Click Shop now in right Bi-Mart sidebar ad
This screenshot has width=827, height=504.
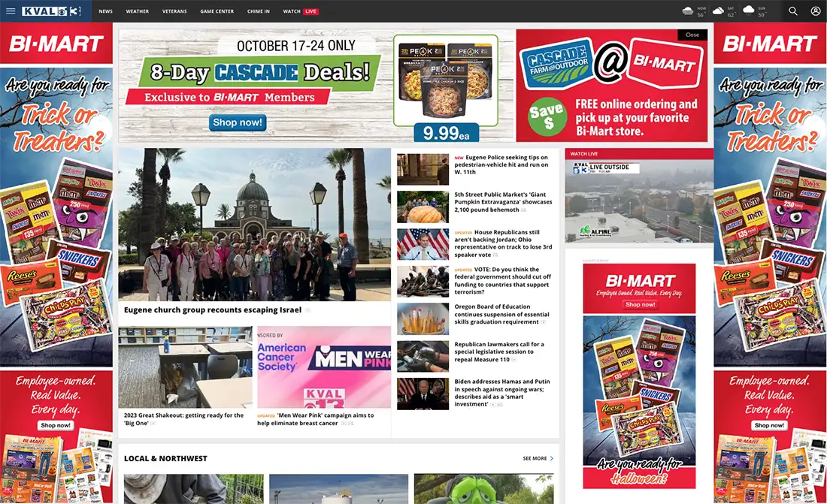pyautogui.click(x=769, y=425)
